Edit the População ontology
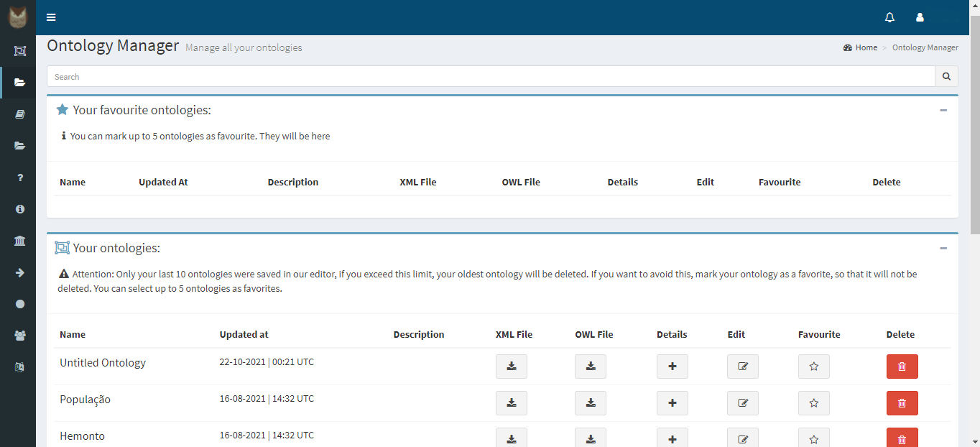The width and height of the screenshot is (980, 447). click(x=742, y=403)
